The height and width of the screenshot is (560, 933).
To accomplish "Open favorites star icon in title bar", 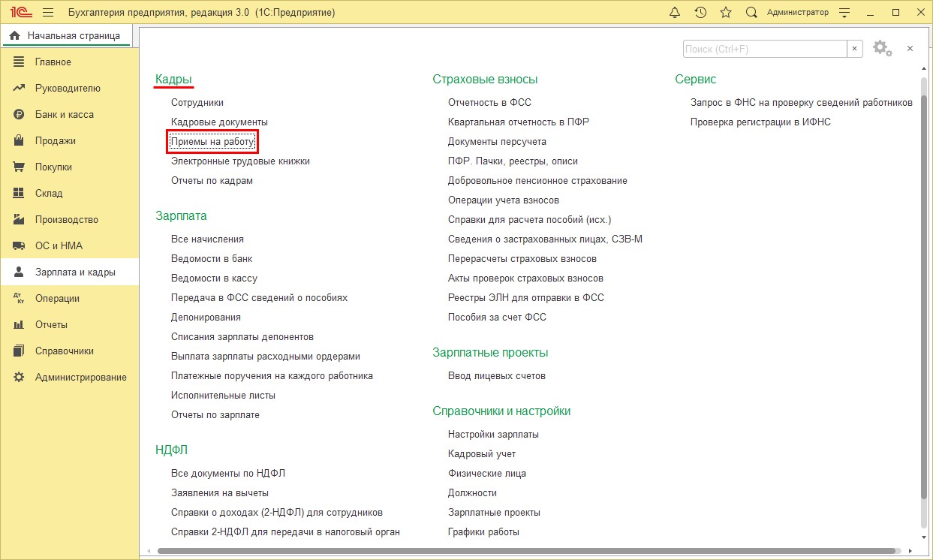I will 725,13.
